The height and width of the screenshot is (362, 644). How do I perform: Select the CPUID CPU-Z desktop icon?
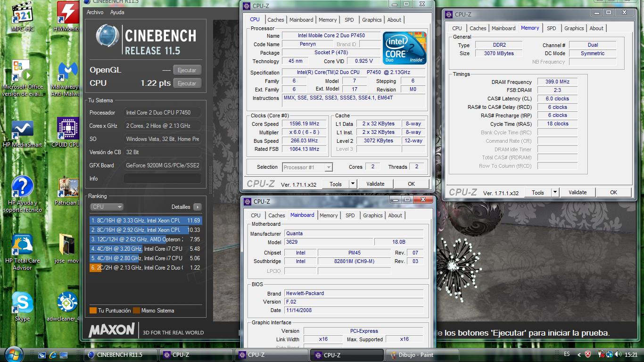point(67,133)
